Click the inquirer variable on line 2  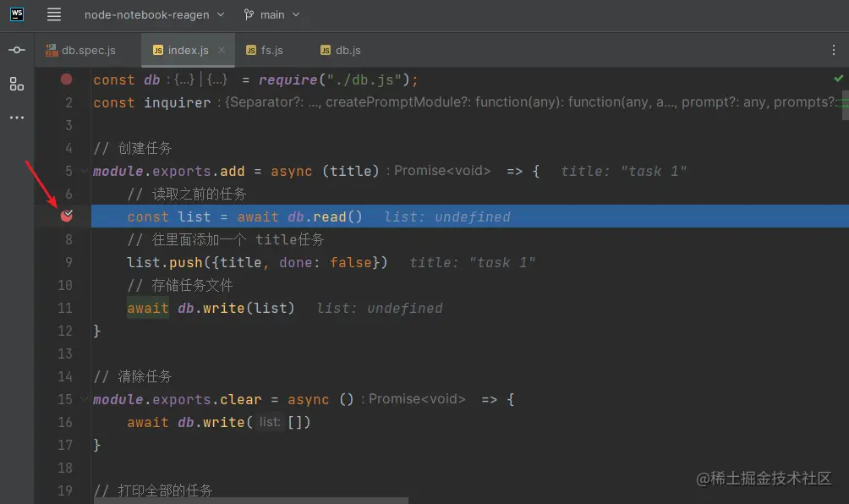point(177,102)
